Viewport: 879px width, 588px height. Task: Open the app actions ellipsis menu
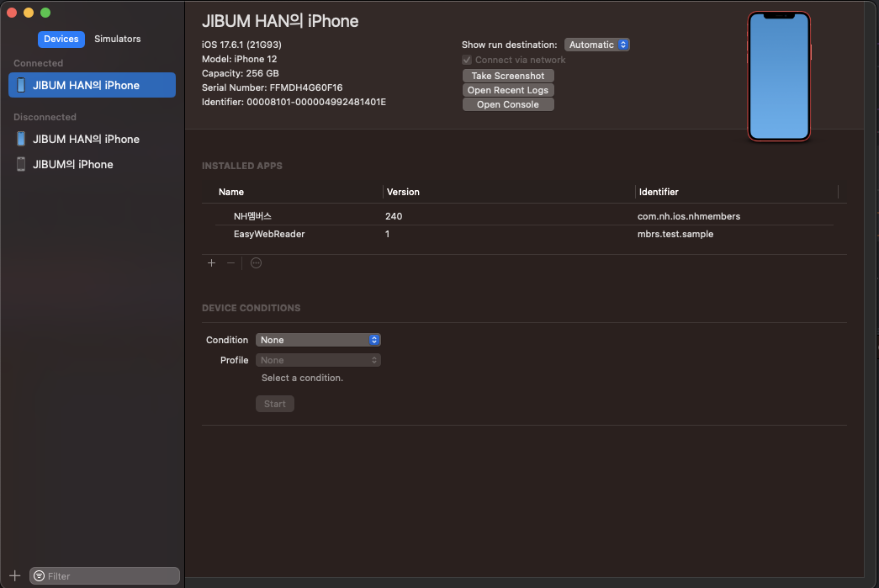257,263
